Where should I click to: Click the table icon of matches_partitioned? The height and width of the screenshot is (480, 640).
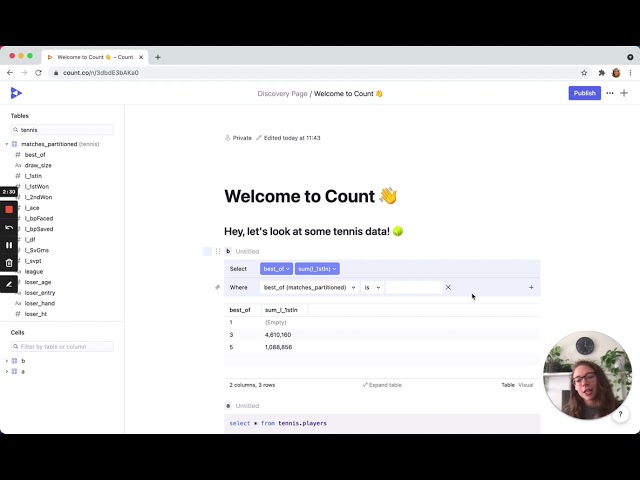[15, 144]
